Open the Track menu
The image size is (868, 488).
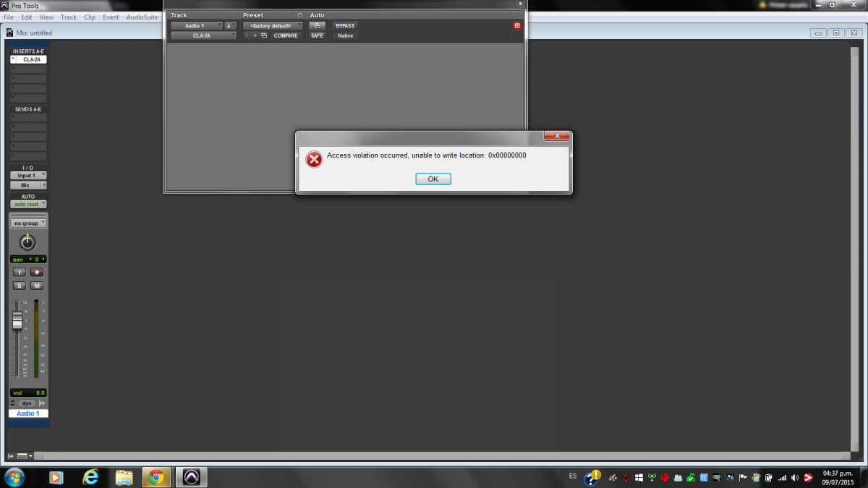tap(69, 17)
